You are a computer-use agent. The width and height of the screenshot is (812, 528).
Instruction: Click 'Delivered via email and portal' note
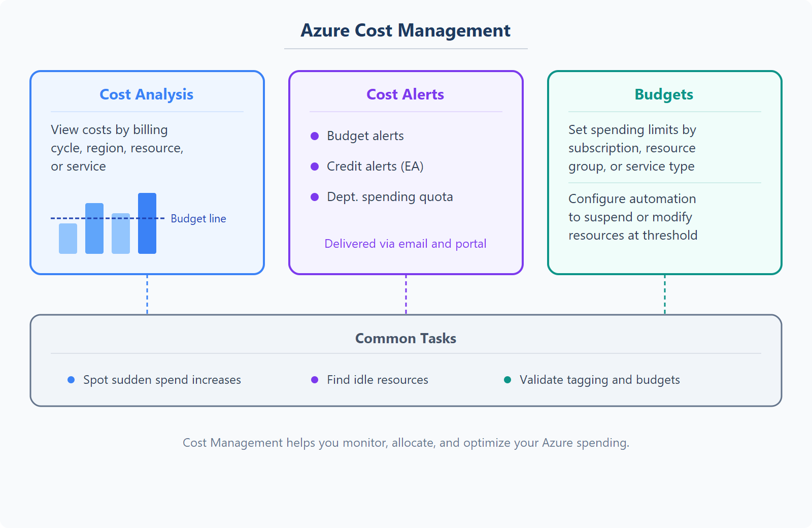coord(405,244)
